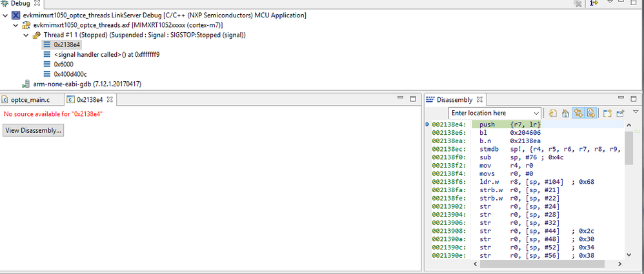Screen dimensions: 644x274
Task: Click the Disassembly horizontal scroll right arrow
Action: (621, 263)
